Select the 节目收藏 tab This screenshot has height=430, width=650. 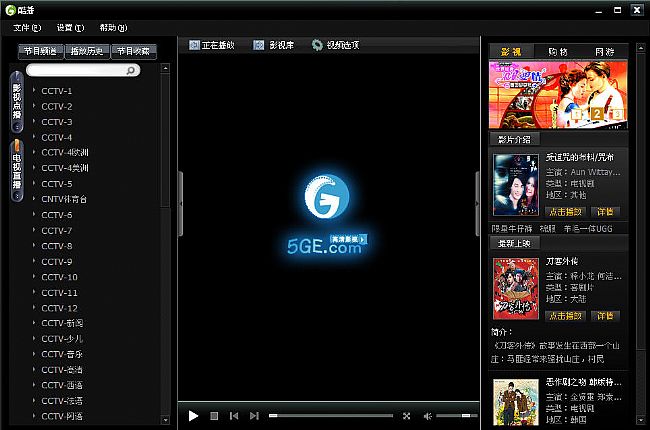133,51
